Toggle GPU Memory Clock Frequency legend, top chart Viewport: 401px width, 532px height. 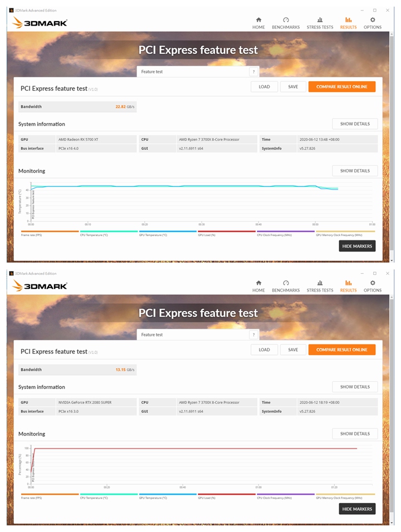point(345,233)
